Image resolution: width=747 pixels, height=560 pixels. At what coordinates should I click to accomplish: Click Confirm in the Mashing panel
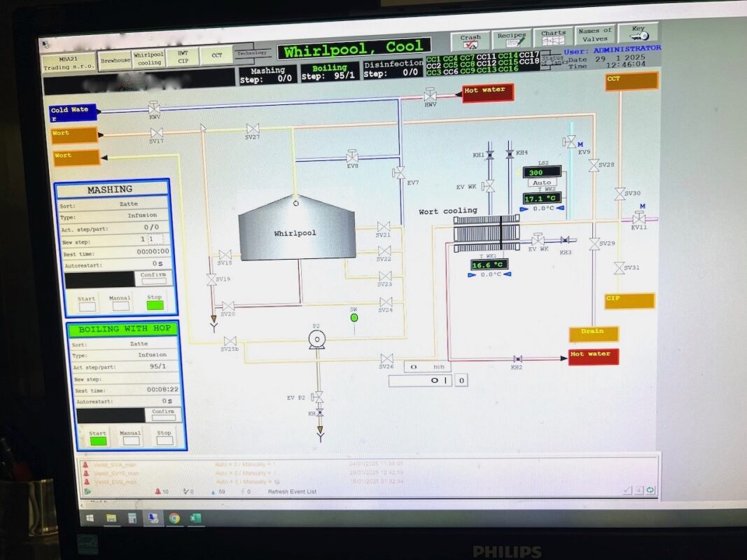coord(154,278)
